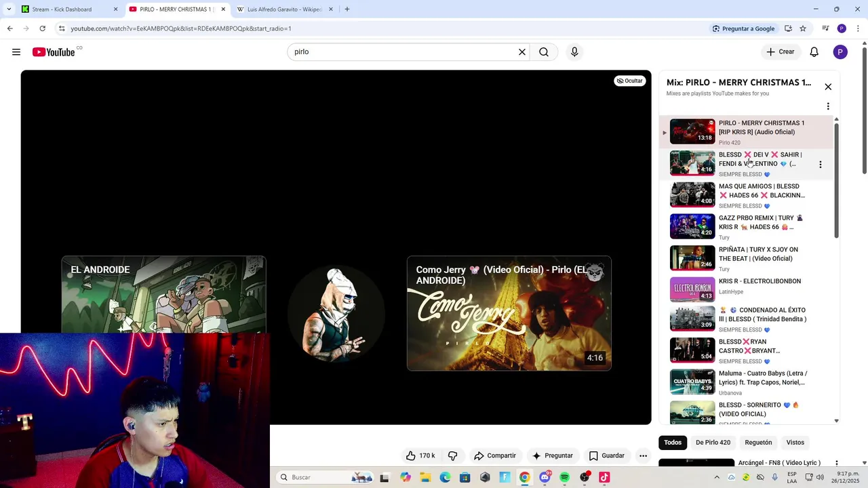This screenshot has height=488, width=868.
Task: Play RPIÑATA Tury X SJOY in the mix
Action: (746, 258)
